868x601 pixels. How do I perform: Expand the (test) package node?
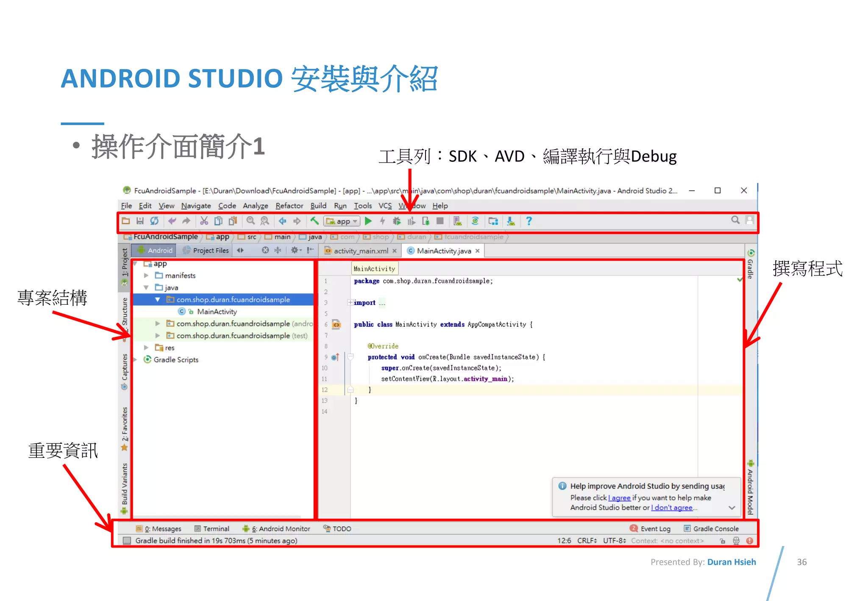click(x=158, y=335)
